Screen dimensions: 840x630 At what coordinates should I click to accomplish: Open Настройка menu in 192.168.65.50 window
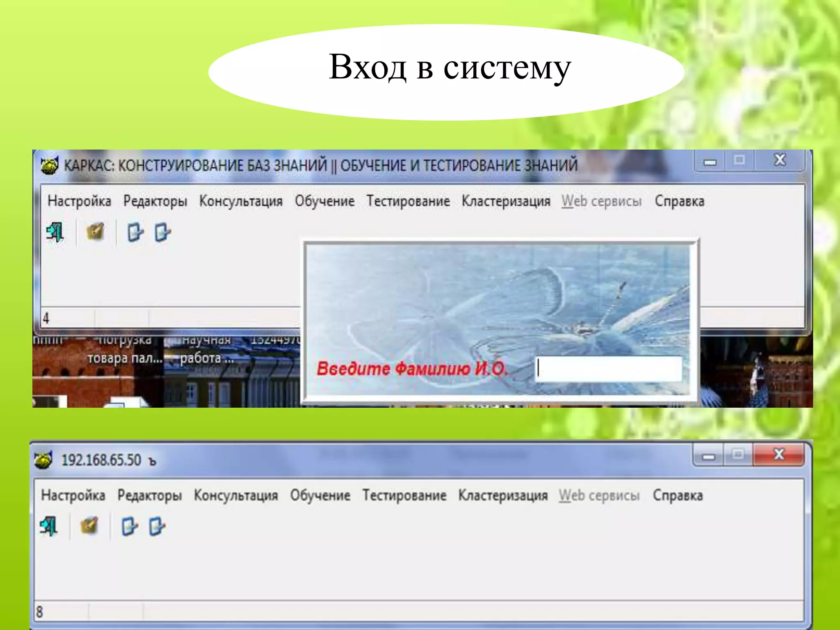tap(73, 495)
